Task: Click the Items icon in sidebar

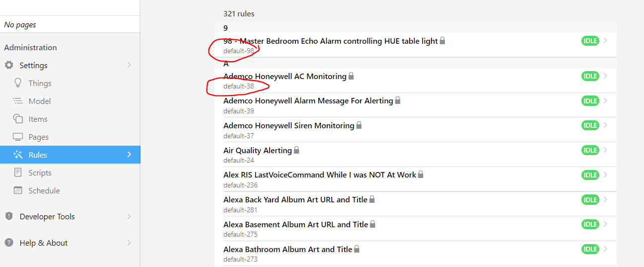Action: [x=18, y=119]
